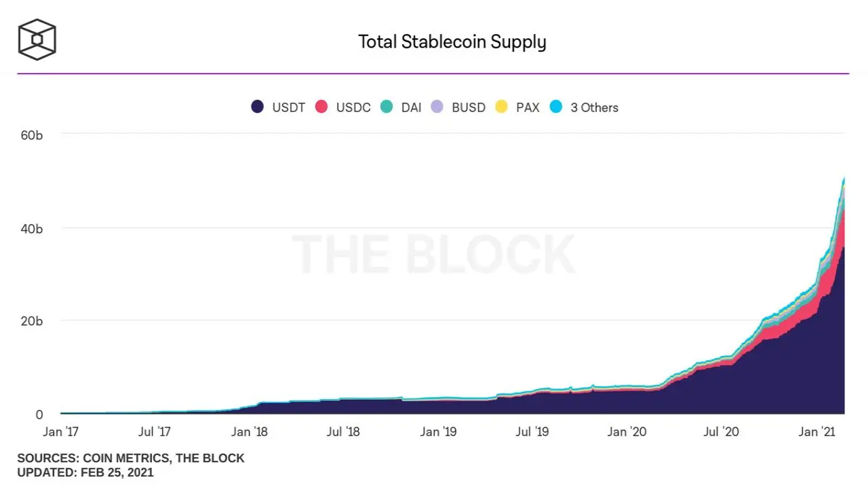Click the teal DAI color dot
Viewport: 868px width, 486px height.
coord(387,107)
